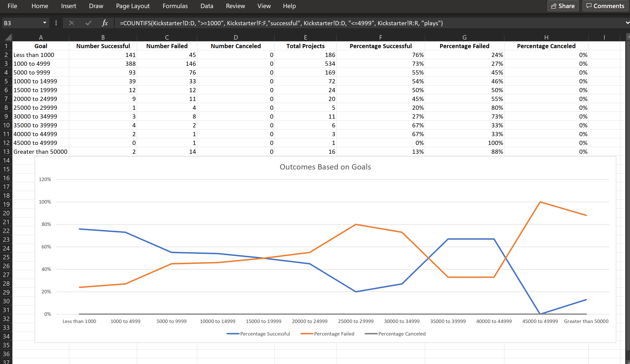Confirm the formula with the checkmark icon
The height and width of the screenshot is (364, 630).
pos(88,23)
